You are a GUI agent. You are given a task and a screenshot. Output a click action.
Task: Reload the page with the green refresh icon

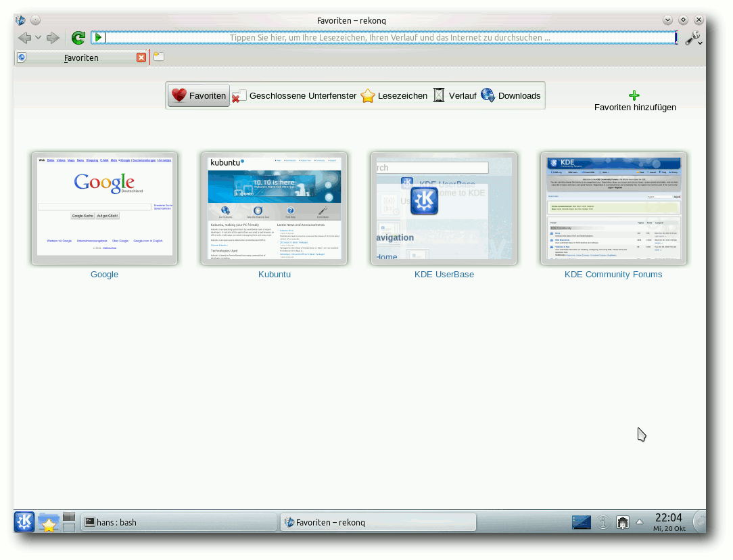[x=78, y=37]
